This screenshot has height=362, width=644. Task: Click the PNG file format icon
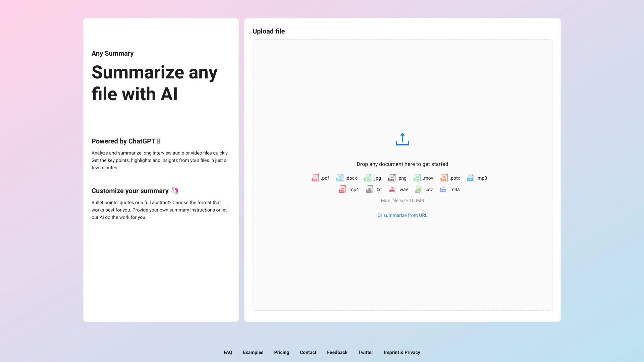pos(391,178)
